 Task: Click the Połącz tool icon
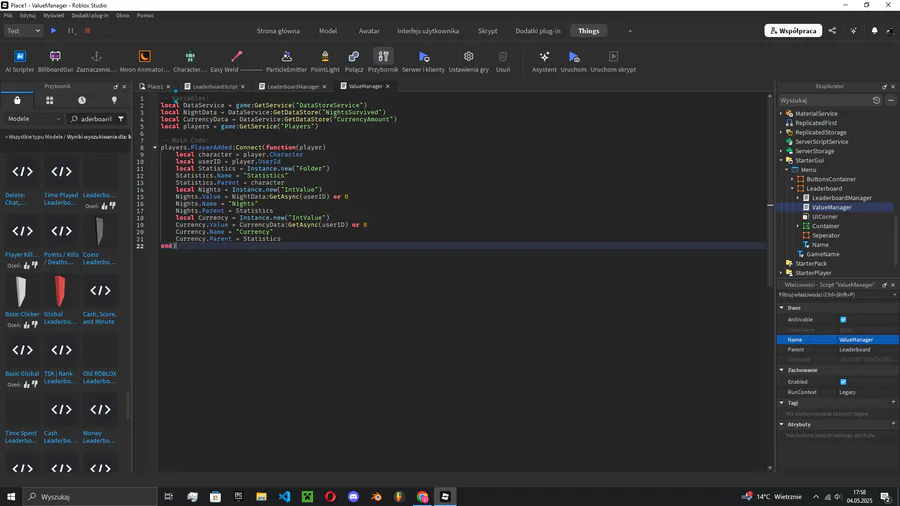tap(354, 56)
